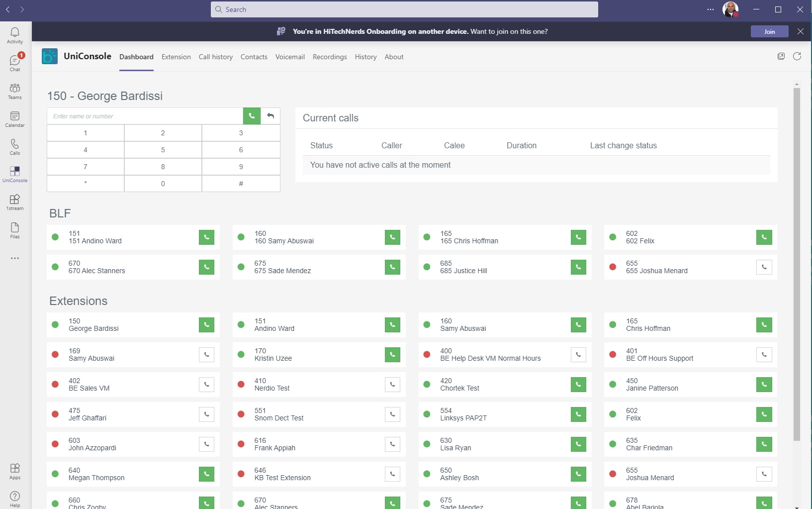Go back using the left arrow

coord(8,9)
